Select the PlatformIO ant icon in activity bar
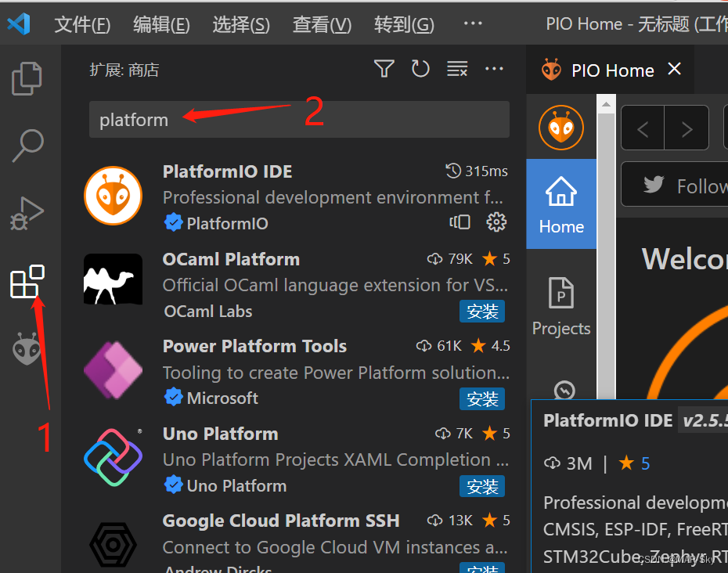This screenshot has width=728, height=573. (x=27, y=348)
